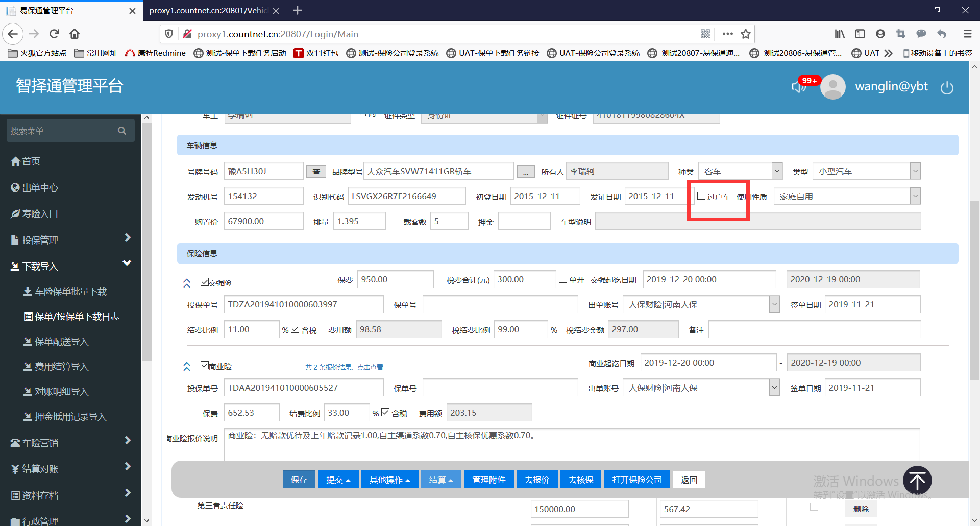Click the scroll-to-top arrow icon

click(x=917, y=481)
